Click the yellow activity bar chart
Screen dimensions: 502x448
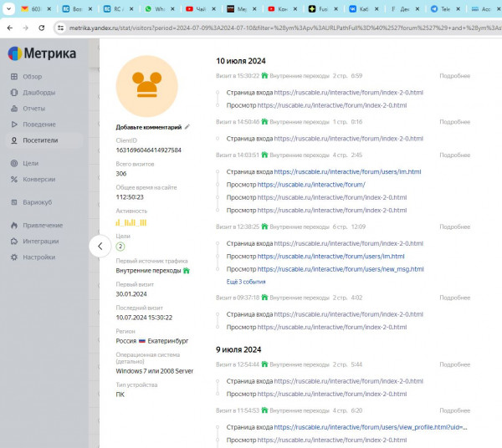(131, 222)
